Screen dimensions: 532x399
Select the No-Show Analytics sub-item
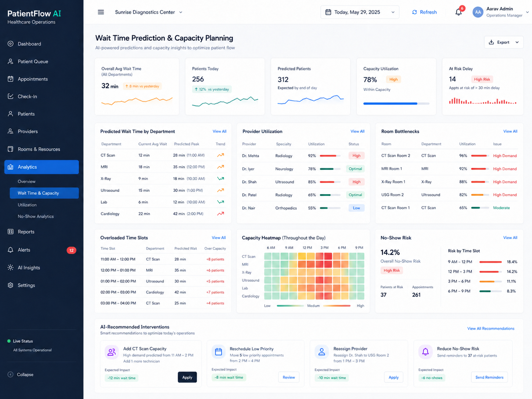coord(36,216)
